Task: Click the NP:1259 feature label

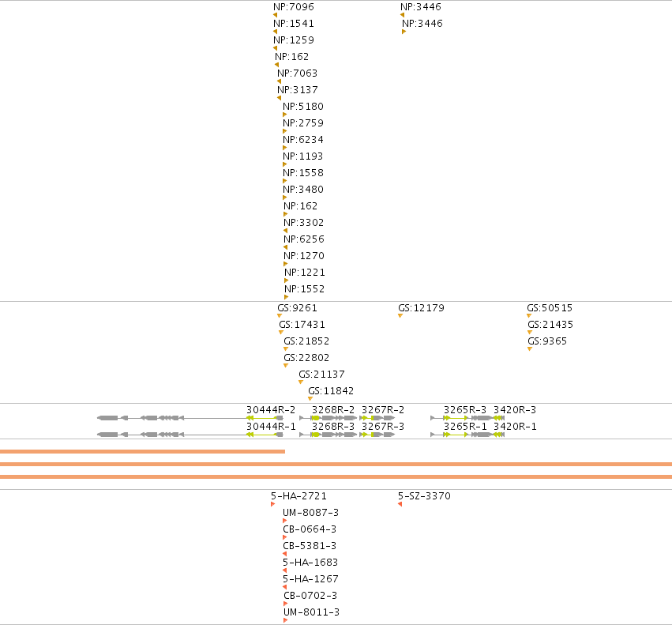Action: 294,40
